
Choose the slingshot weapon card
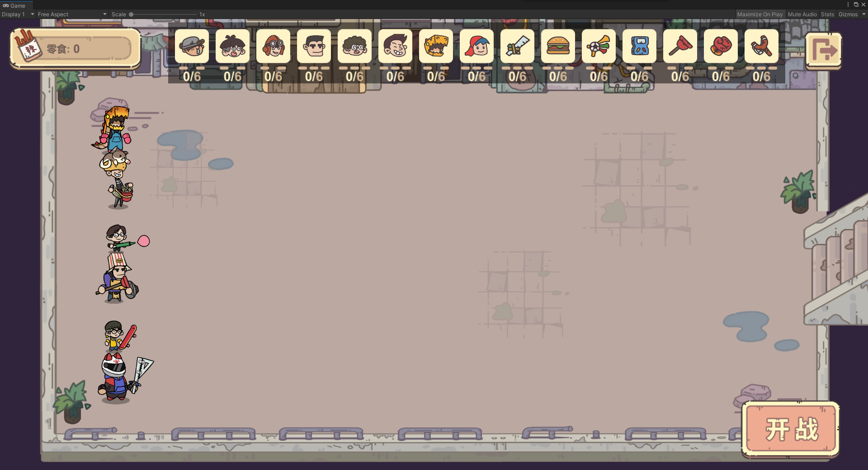(761, 46)
